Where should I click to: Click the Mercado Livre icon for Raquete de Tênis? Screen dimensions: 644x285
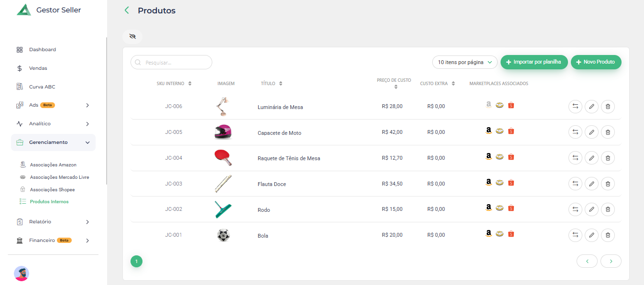500,157
